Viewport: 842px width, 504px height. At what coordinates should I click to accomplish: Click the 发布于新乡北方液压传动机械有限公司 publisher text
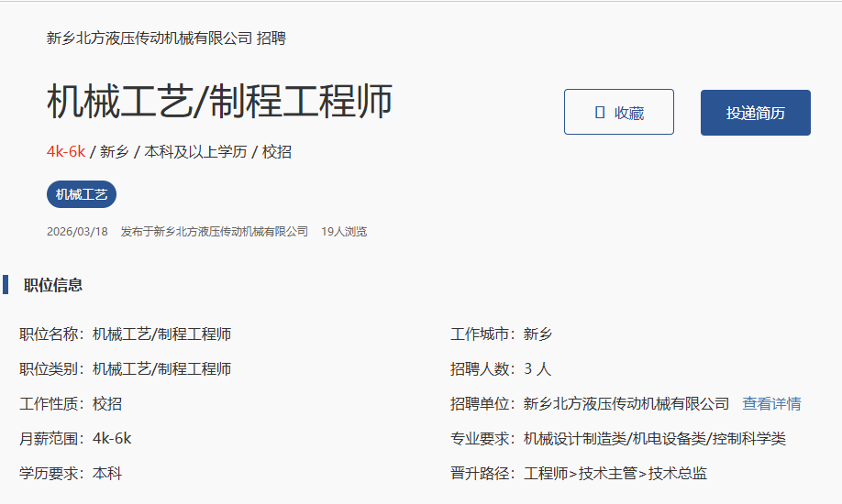pyautogui.click(x=215, y=232)
